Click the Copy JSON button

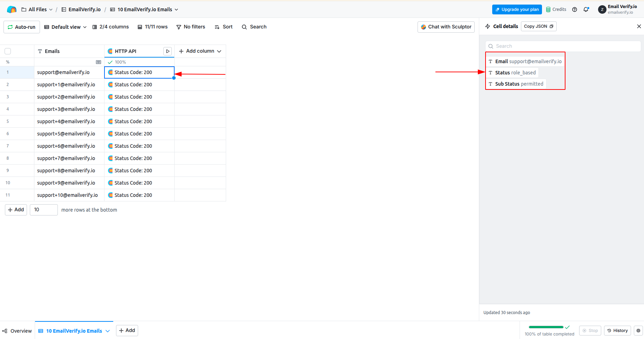[538, 26]
